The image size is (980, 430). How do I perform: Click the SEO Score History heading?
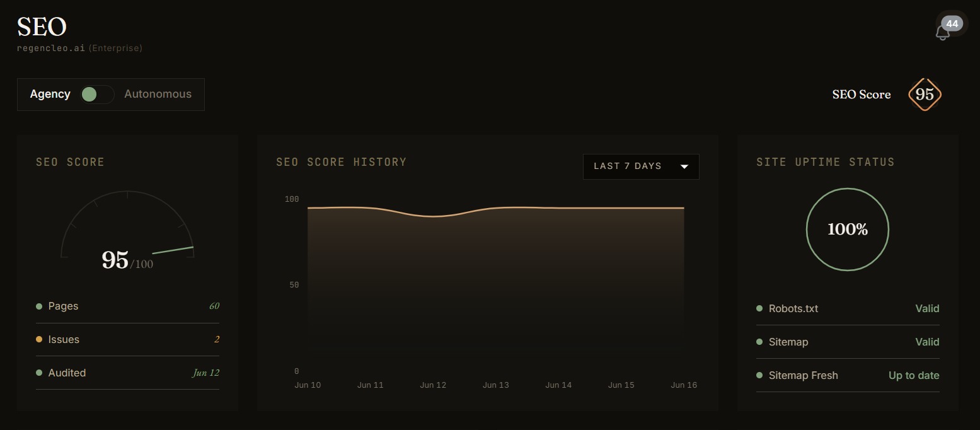[342, 162]
